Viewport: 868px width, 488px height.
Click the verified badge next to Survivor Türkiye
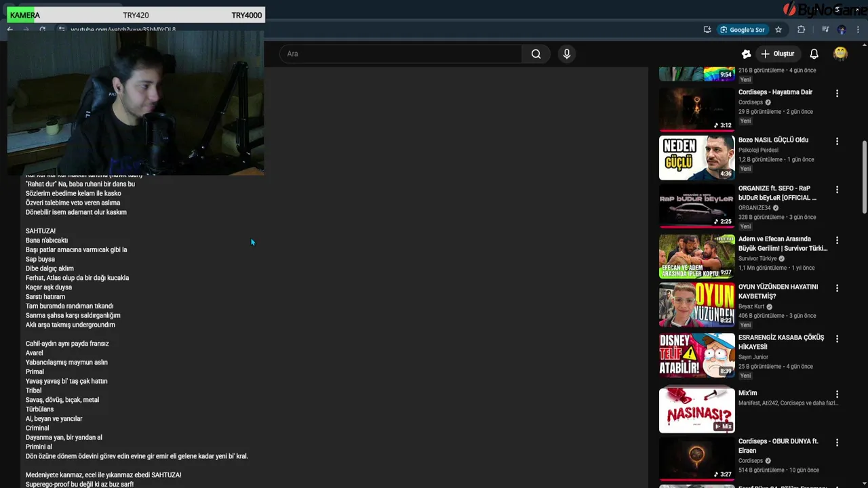point(781,258)
